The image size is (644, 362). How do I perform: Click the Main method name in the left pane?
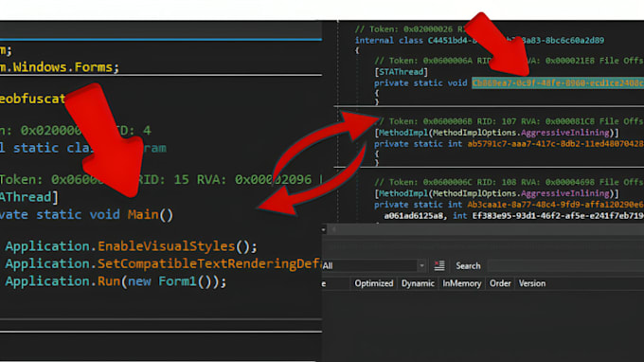pyautogui.click(x=143, y=214)
